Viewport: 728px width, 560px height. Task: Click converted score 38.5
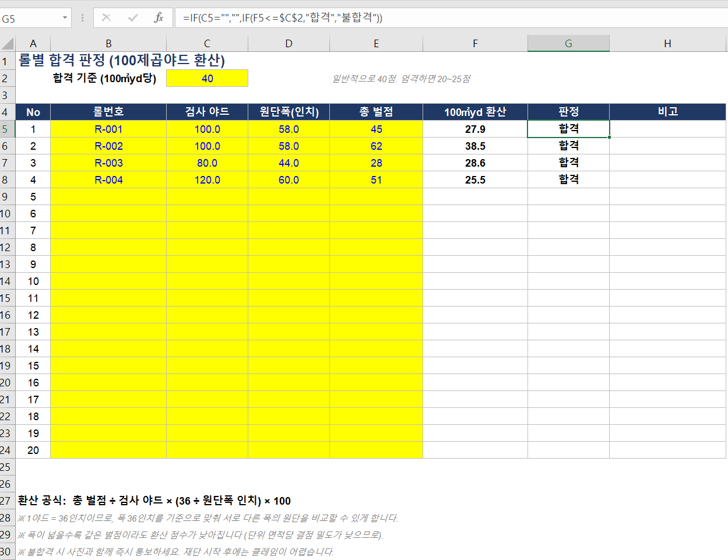click(475, 146)
